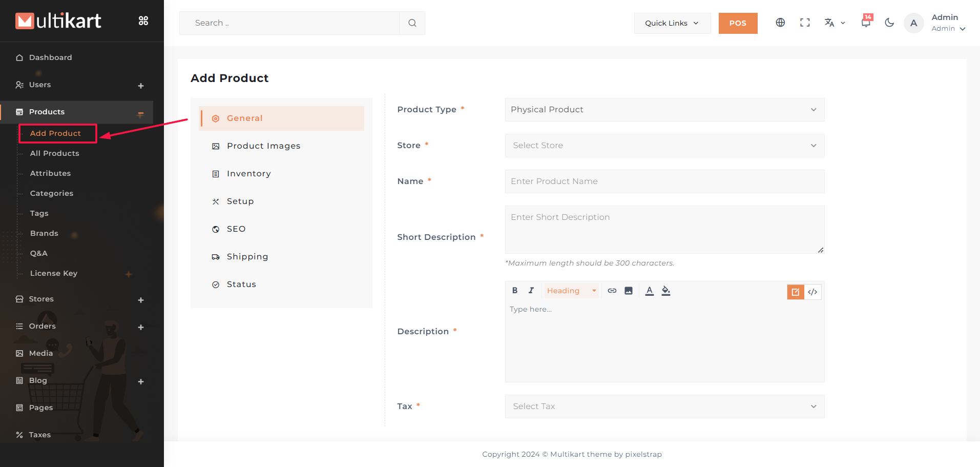Open the Select Tax dropdown
This screenshot has width=980, height=467.
click(664, 407)
